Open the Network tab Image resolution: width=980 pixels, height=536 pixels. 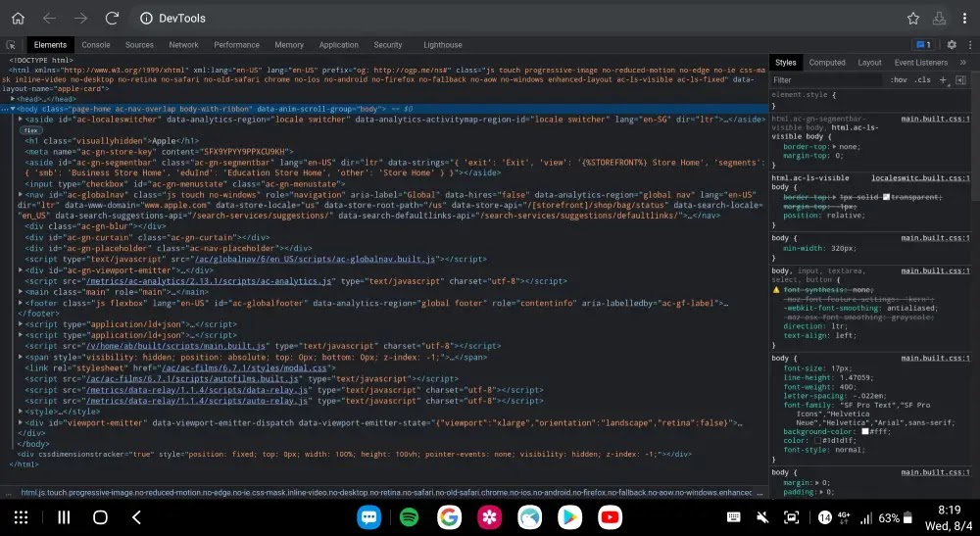(x=184, y=45)
